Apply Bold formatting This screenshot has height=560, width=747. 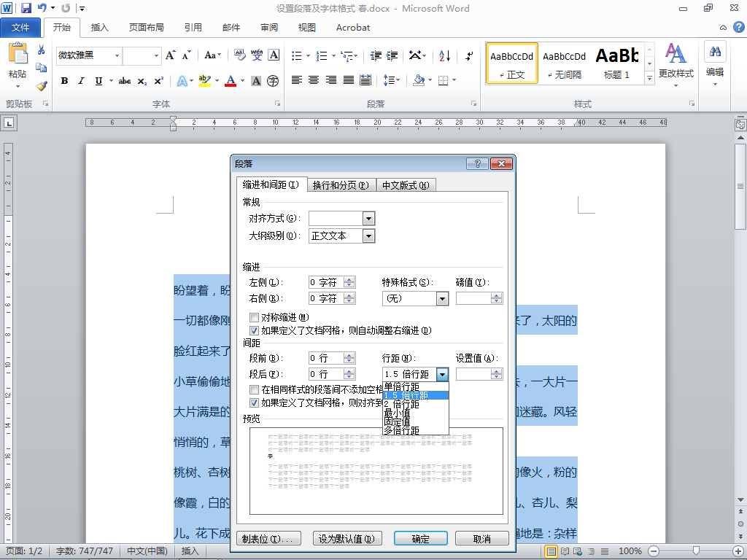click(x=64, y=81)
